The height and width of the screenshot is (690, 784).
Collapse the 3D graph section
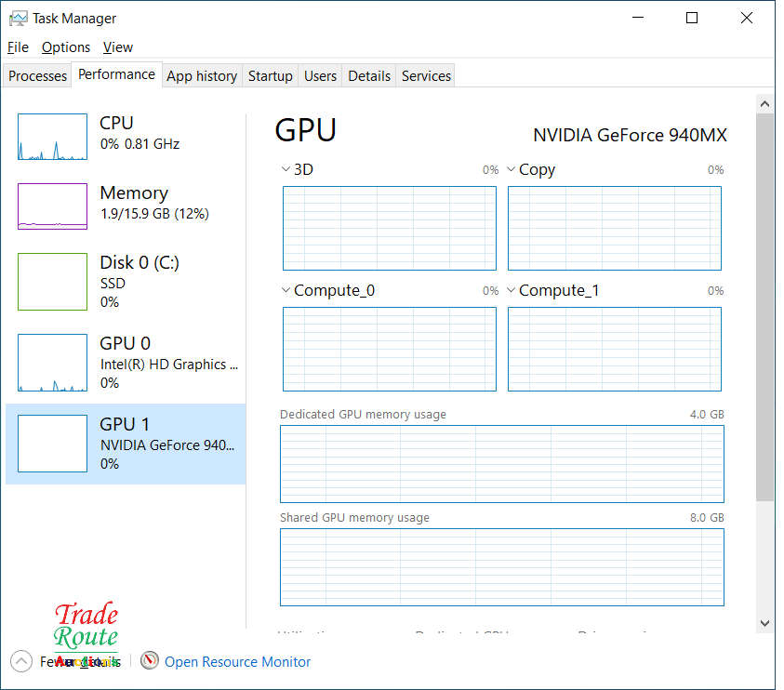coord(285,169)
